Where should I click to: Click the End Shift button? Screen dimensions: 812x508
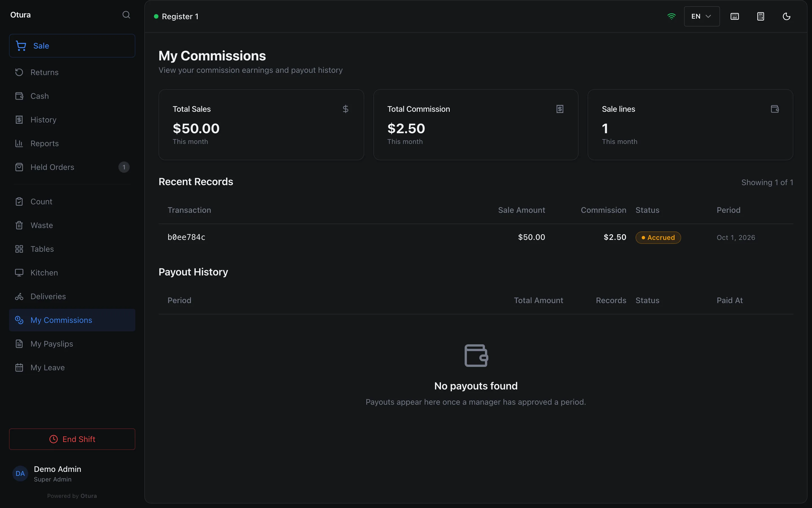[72, 439]
